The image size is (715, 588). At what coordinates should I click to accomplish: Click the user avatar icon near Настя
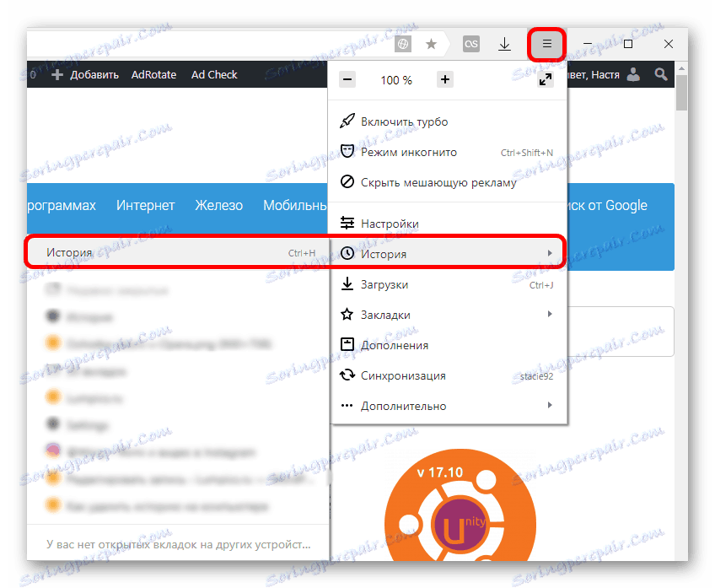(633, 74)
